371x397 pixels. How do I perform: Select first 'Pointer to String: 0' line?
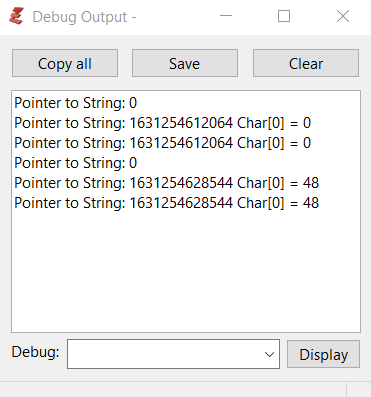point(75,103)
